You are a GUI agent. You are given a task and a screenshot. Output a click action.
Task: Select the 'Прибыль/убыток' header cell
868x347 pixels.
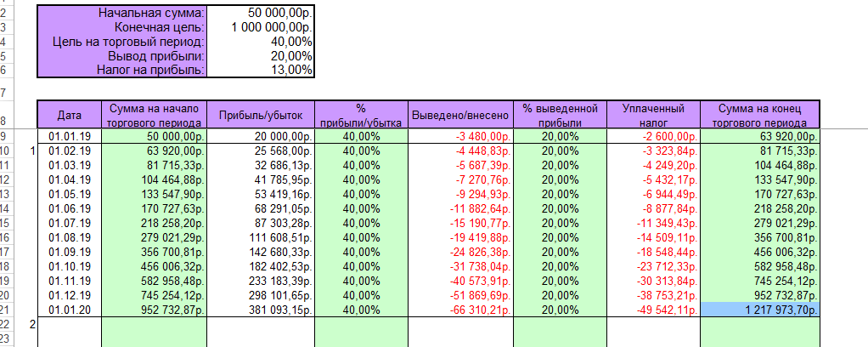tap(262, 114)
